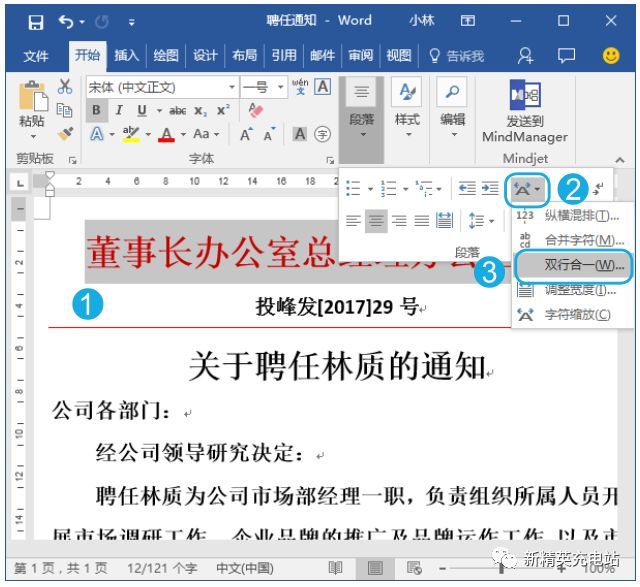This screenshot has width=640, height=587.
Task: Clear all formatting with the eraser icon
Action: point(256,110)
